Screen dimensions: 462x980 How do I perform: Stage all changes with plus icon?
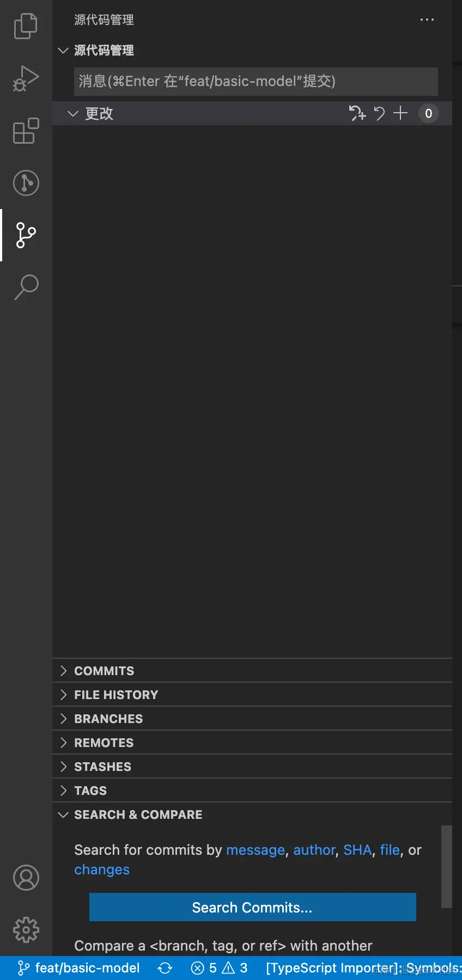tap(400, 113)
